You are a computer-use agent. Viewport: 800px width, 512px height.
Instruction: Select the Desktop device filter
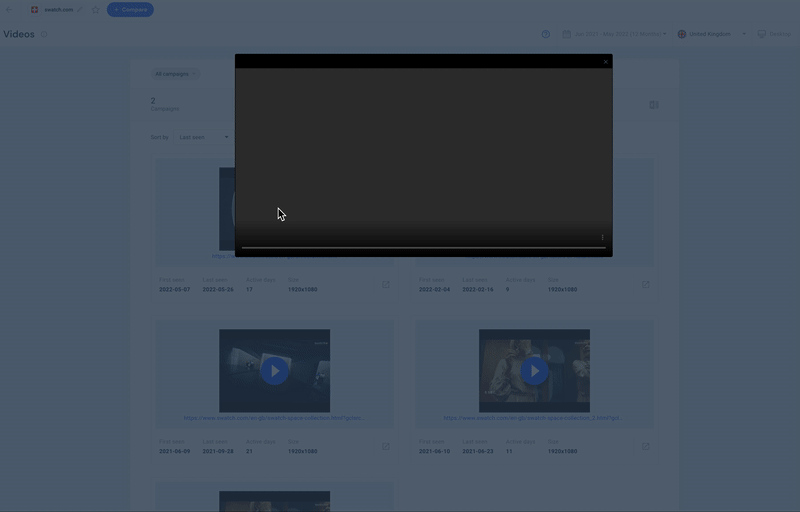(x=774, y=34)
